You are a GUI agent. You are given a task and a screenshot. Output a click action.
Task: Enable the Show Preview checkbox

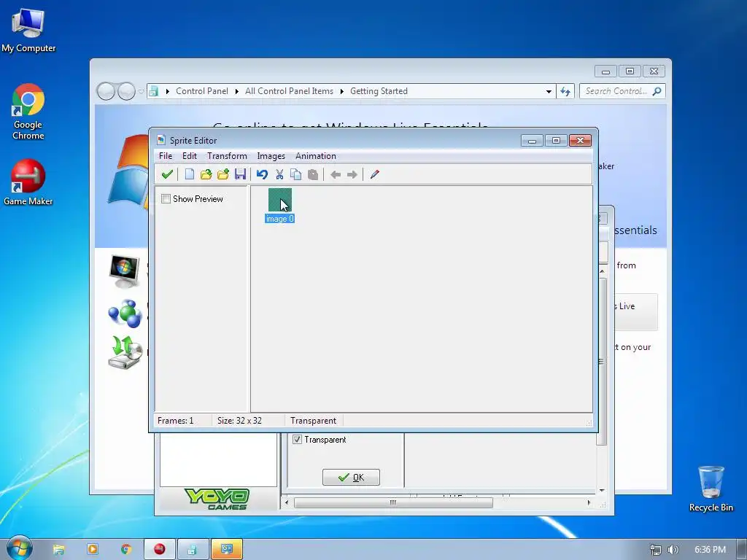(x=166, y=199)
